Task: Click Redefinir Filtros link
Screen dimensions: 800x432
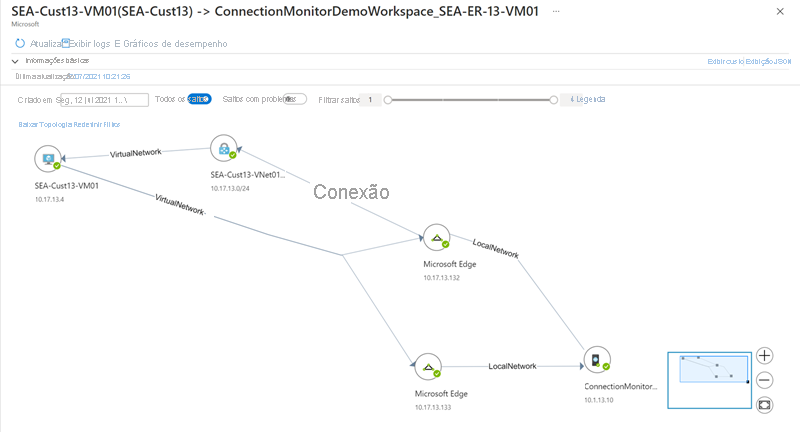Action: coord(97,124)
